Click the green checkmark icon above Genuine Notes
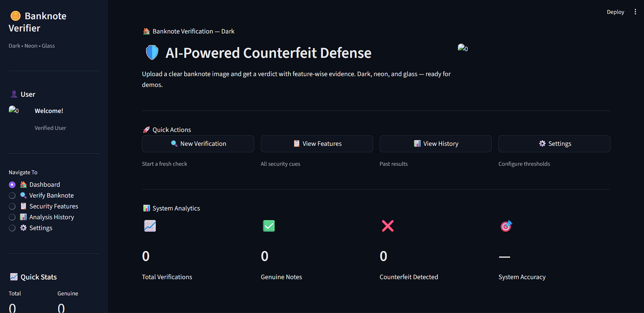Screen dimensions: 644x313 click(x=269, y=226)
